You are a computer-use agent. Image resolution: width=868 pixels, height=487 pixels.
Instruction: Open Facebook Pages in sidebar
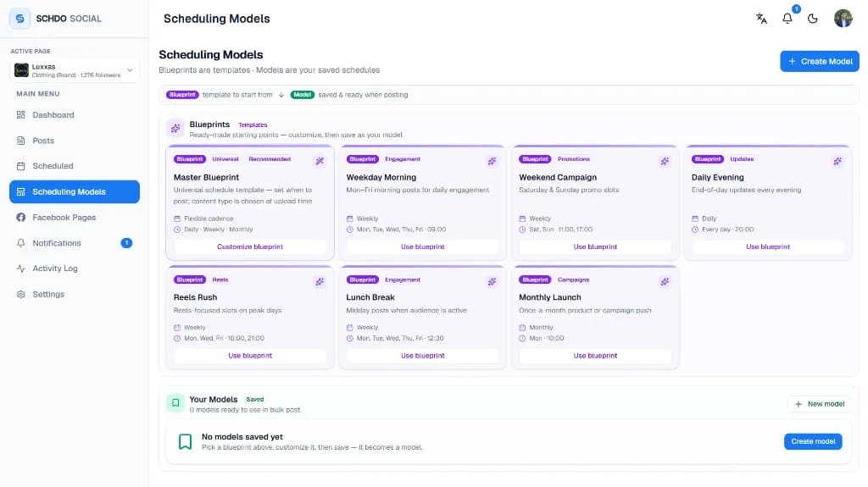(x=75, y=218)
